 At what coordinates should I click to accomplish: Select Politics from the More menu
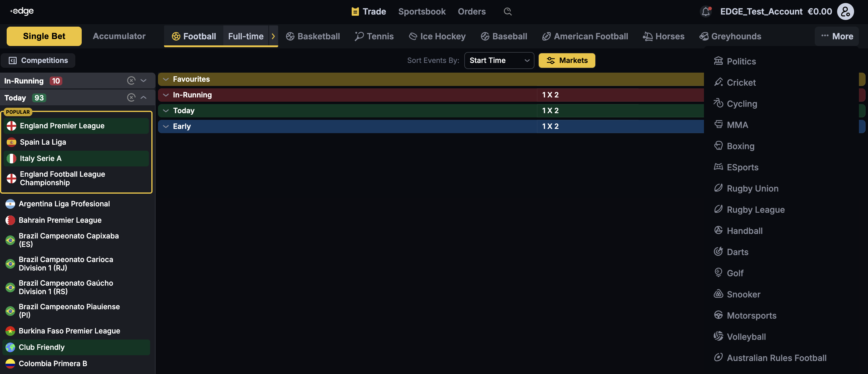tap(741, 61)
